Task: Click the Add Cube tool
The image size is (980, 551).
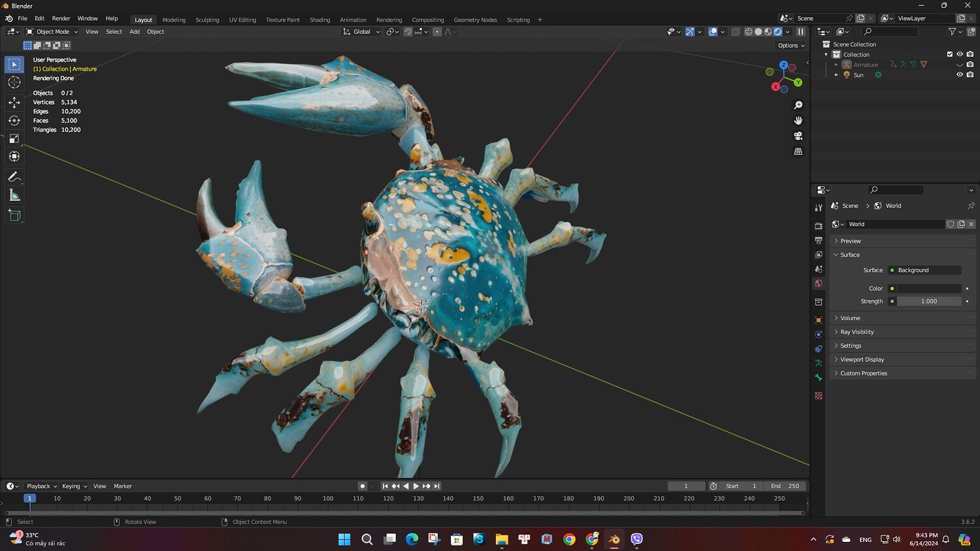Action: tap(14, 215)
